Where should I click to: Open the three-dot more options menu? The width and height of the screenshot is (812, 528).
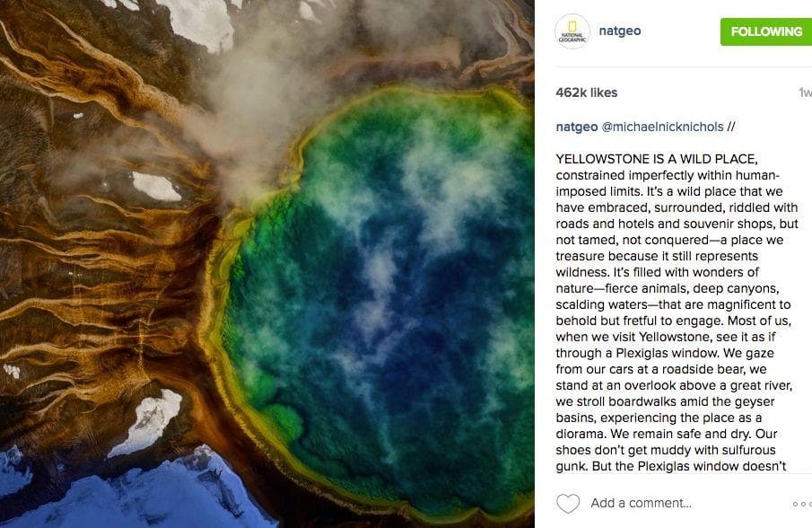(801, 504)
